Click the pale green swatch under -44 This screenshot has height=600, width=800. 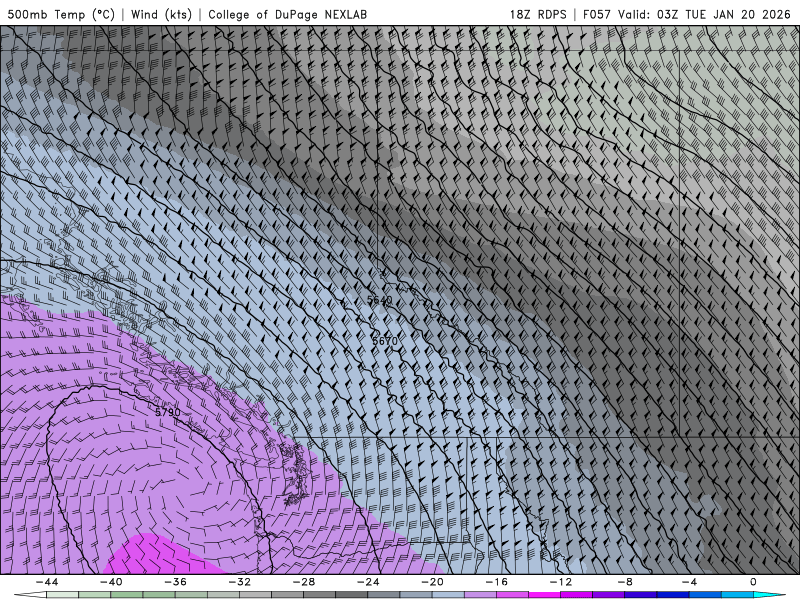click(x=63, y=595)
